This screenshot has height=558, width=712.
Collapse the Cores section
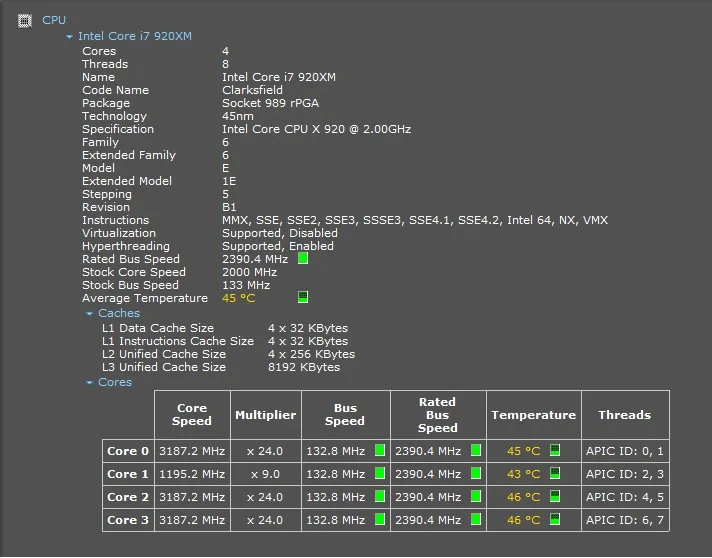[x=89, y=383]
